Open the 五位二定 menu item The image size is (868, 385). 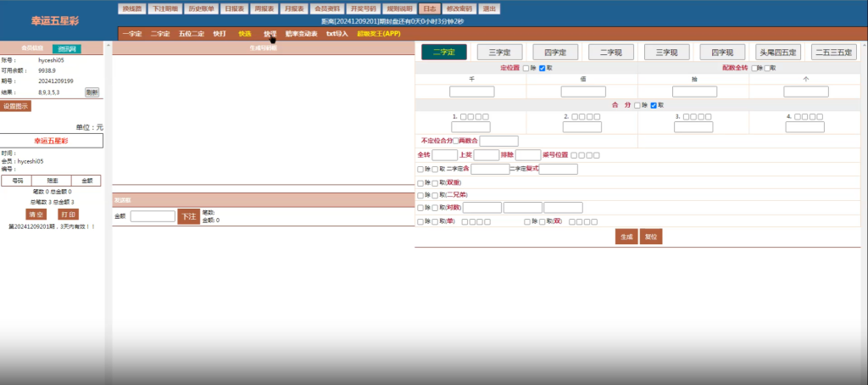tap(192, 34)
